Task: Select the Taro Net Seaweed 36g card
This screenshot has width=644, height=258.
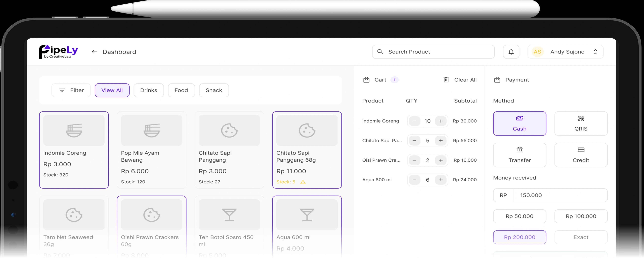Action: coord(74,227)
